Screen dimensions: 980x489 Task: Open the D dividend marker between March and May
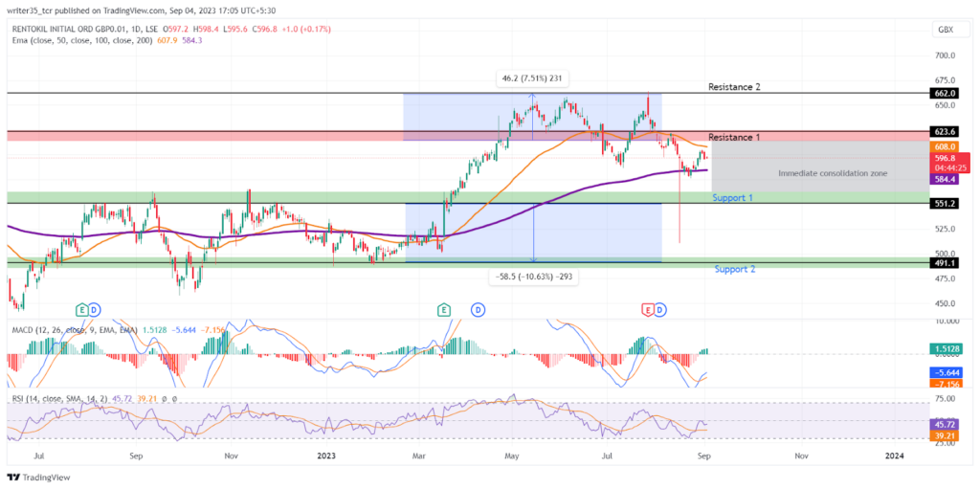[479, 309]
